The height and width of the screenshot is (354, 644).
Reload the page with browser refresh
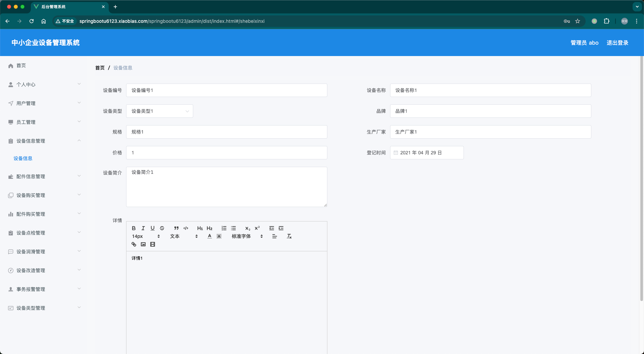(32, 21)
